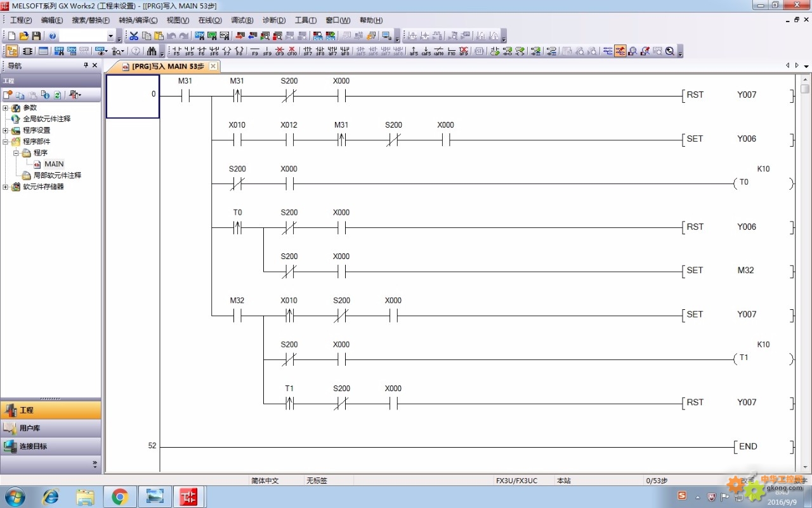
Task: Click the vertical scrollbar of ladder editor
Action: pos(805,273)
